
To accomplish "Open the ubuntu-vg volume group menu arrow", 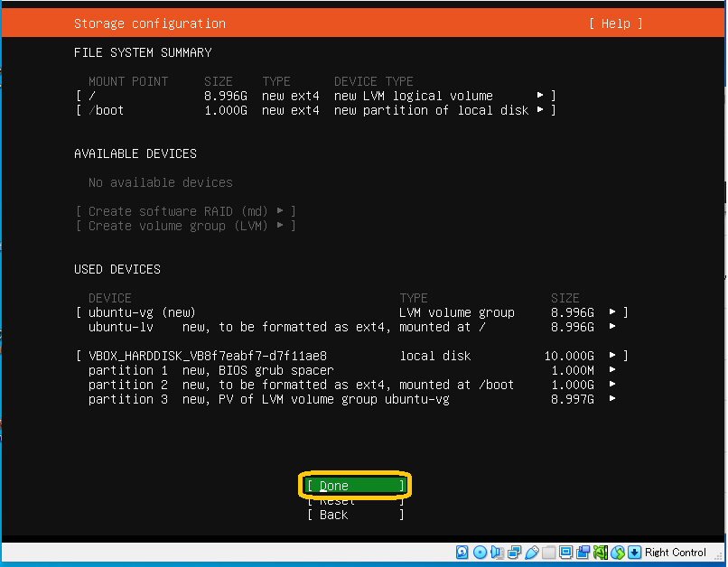I will pyautogui.click(x=613, y=312).
